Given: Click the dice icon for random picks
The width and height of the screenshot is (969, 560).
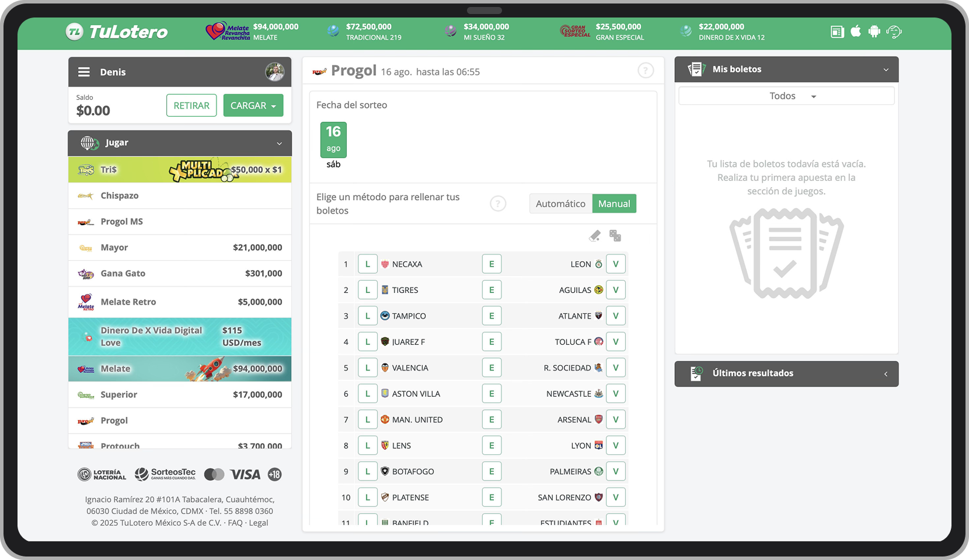Looking at the screenshot, I should point(615,236).
